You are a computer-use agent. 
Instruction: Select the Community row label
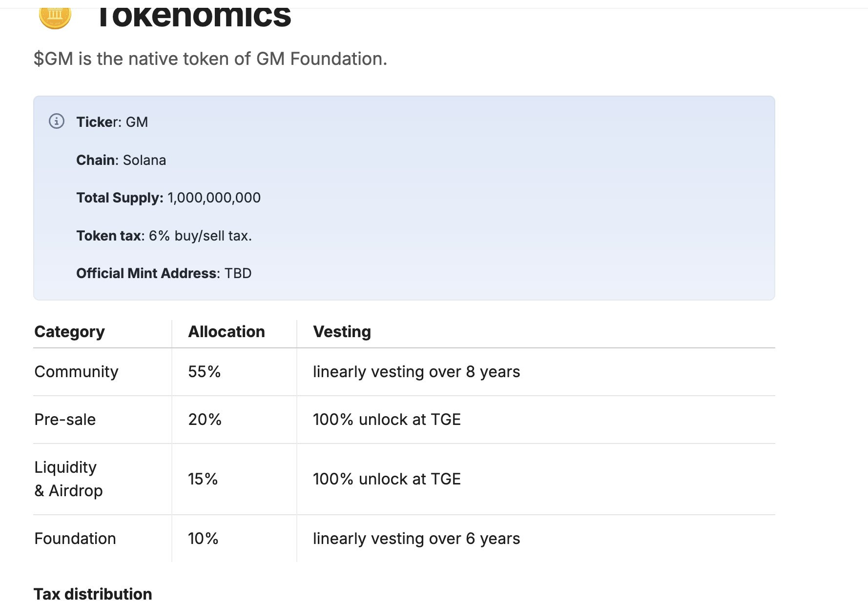(76, 372)
